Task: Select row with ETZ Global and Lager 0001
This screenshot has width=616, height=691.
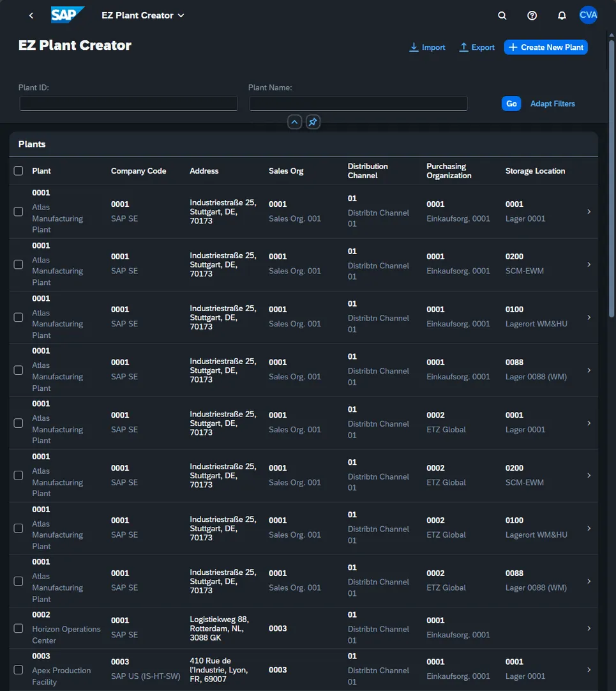Action: (x=19, y=423)
